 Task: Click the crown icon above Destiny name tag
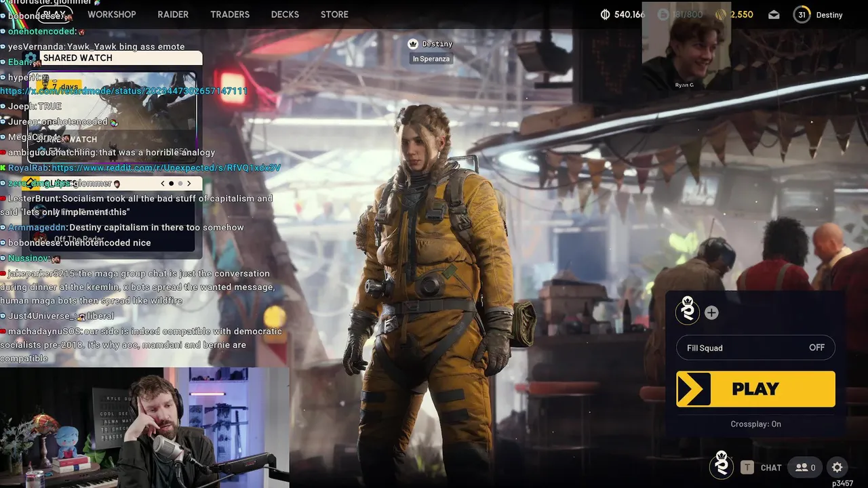[412, 44]
